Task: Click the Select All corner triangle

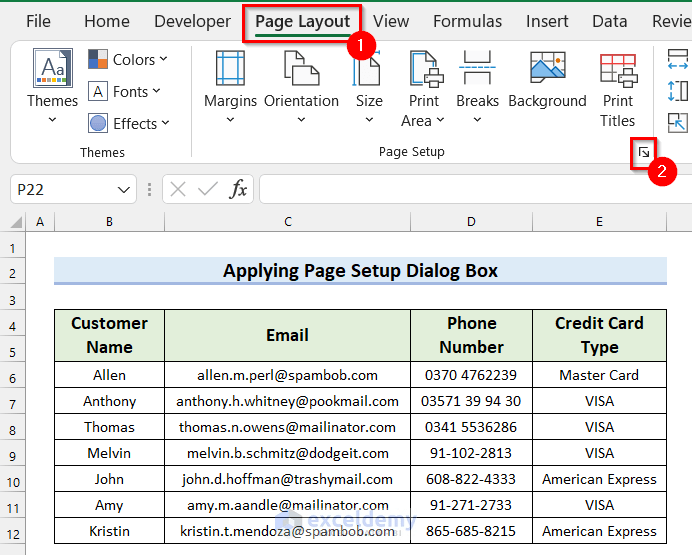Action: pyautogui.click(x=16, y=222)
